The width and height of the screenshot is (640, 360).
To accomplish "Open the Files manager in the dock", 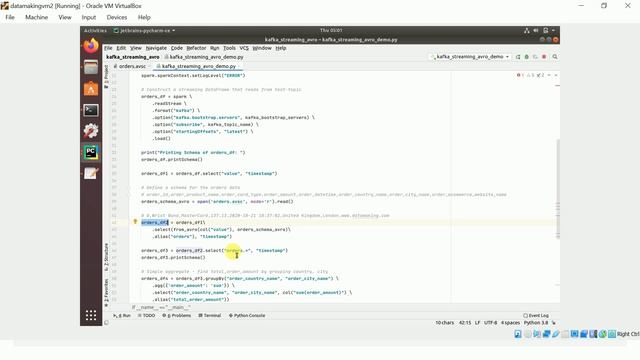I will 91,67.
